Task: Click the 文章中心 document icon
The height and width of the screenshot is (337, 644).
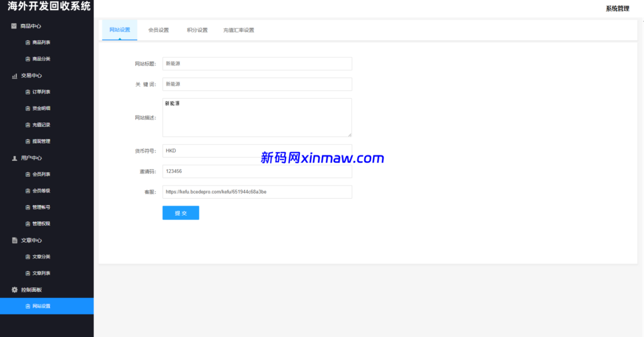Action: [14, 240]
